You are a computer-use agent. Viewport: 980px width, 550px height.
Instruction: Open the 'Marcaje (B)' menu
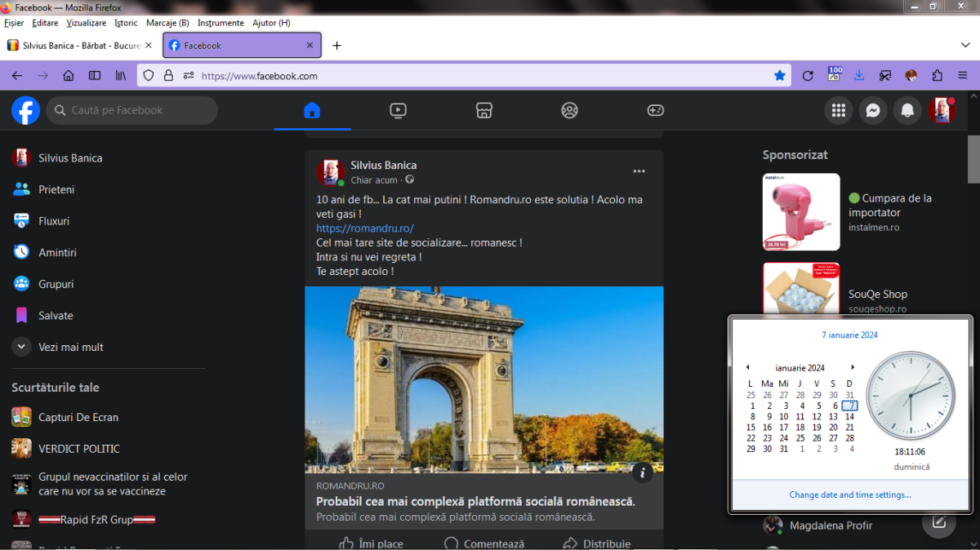[x=167, y=23]
